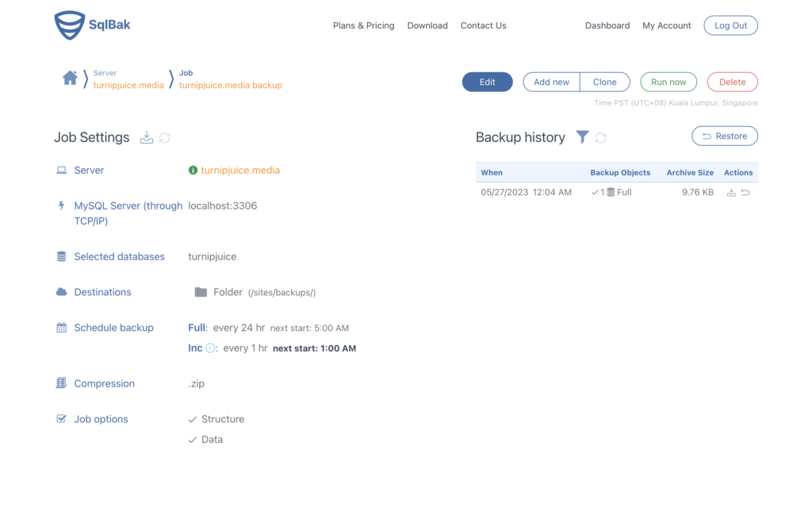Click the SqlBak shield logo
The image size is (812, 527).
pyautogui.click(x=71, y=25)
